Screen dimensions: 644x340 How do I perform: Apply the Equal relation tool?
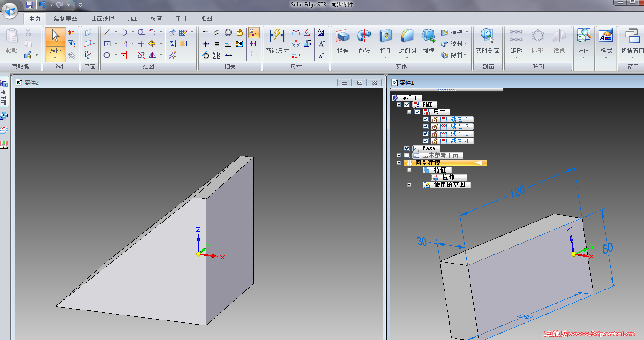click(x=217, y=44)
